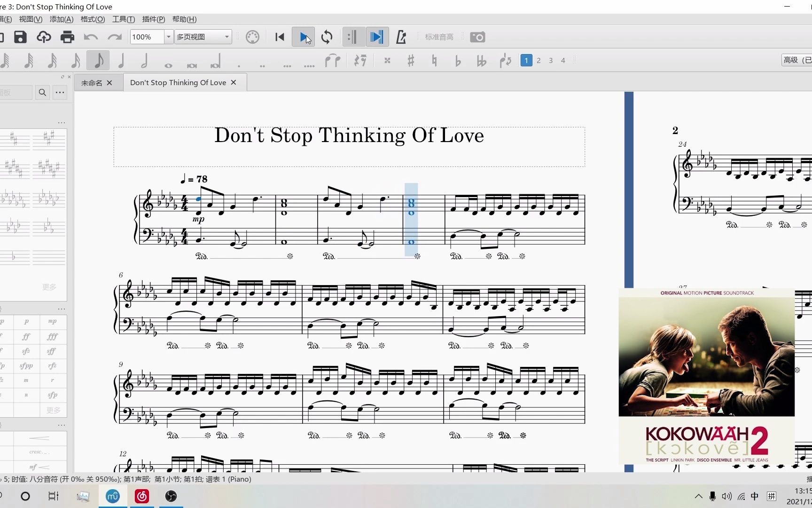Image resolution: width=812 pixels, height=508 pixels.
Task: Toggle the single augmentation dot
Action: (239, 66)
